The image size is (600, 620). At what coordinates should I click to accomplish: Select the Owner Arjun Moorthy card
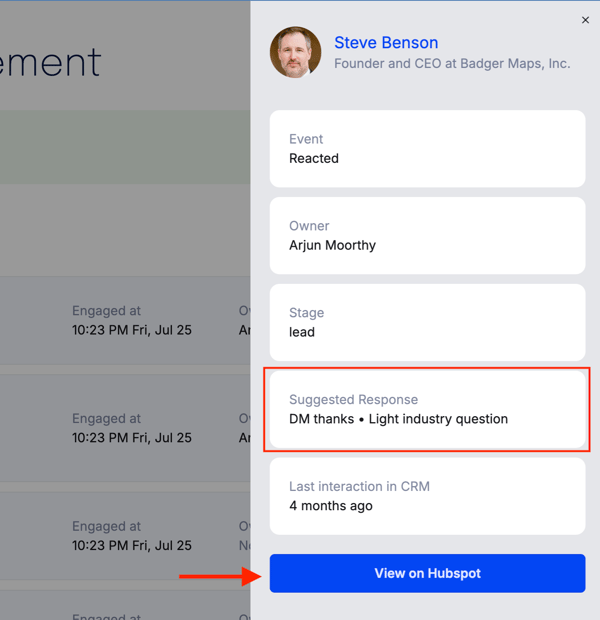(427, 236)
